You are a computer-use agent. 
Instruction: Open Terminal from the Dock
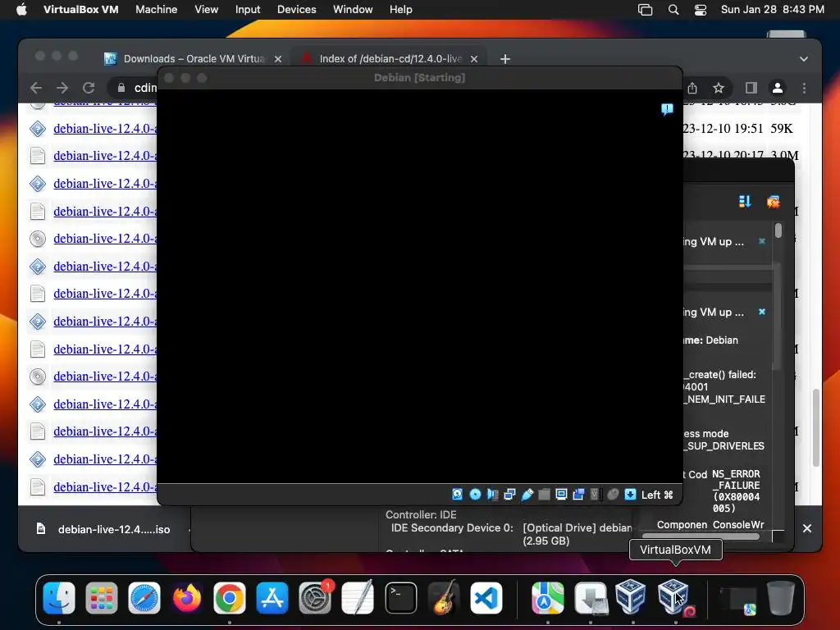(x=400, y=598)
